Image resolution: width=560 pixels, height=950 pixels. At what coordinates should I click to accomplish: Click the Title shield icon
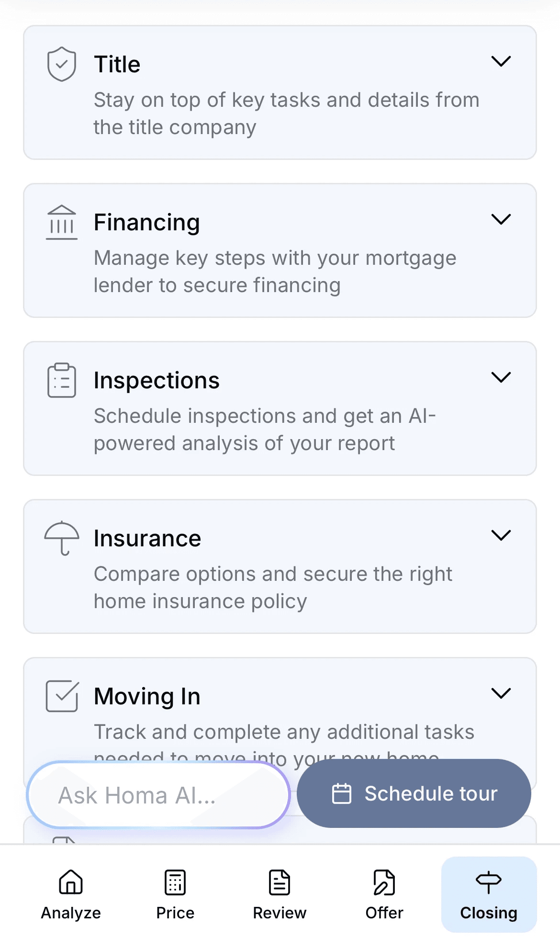62,64
